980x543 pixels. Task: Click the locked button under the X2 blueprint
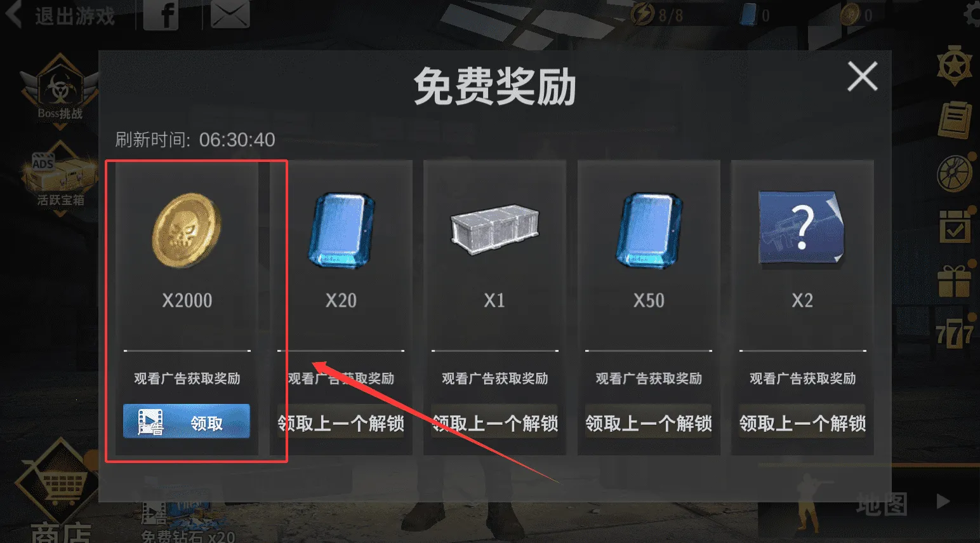(802, 422)
